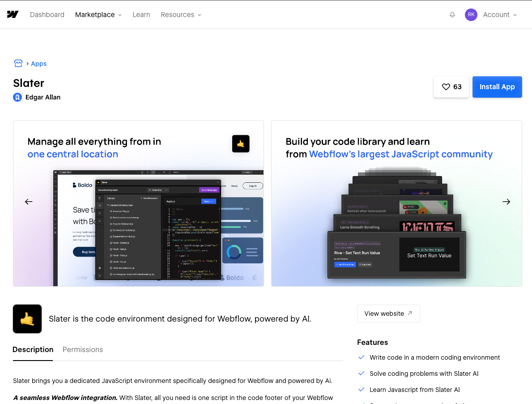Go to previous carousel slide arrow
The image size is (532, 404).
pos(29,202)
